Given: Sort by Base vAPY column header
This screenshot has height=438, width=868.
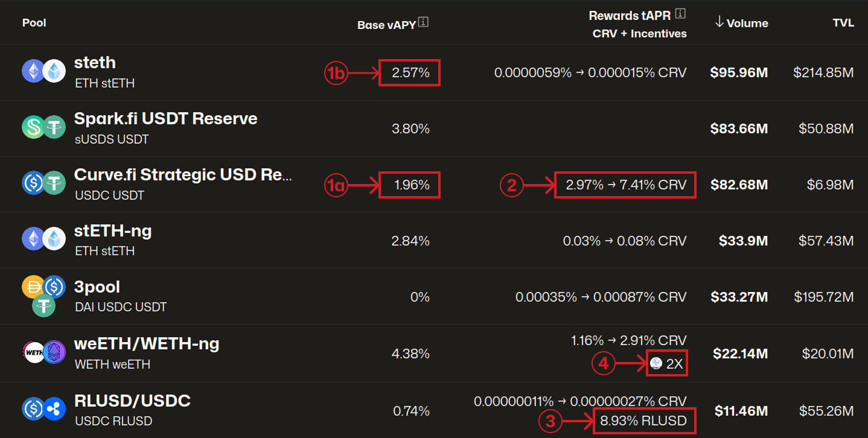Looking at the screenshot, I should pyautogui.click(x=386, y=25).
